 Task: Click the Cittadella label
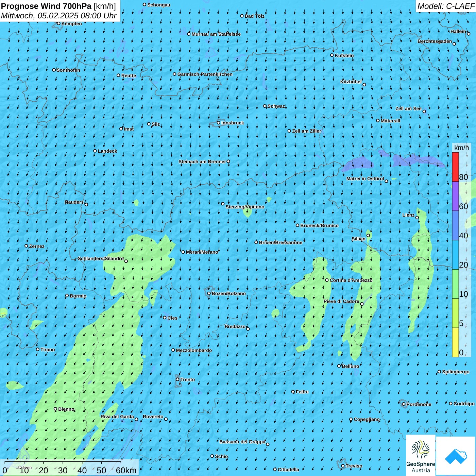pos(289,470)
